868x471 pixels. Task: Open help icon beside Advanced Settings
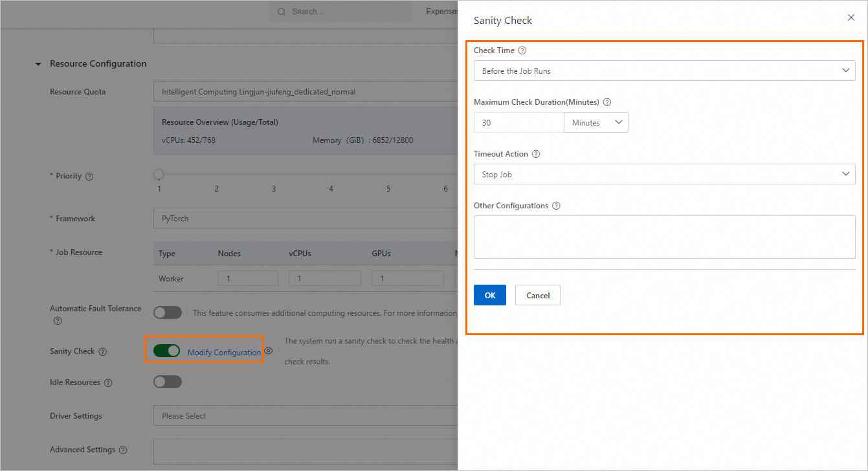[x=123, y=450]
